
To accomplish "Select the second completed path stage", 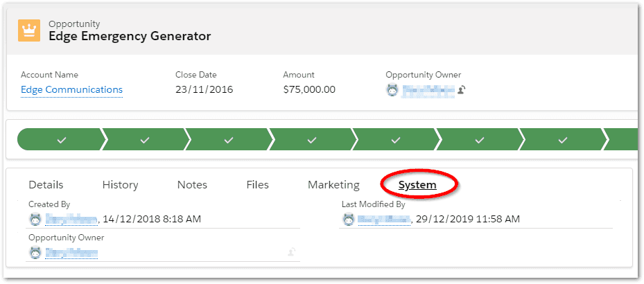I will coord(144,140).
